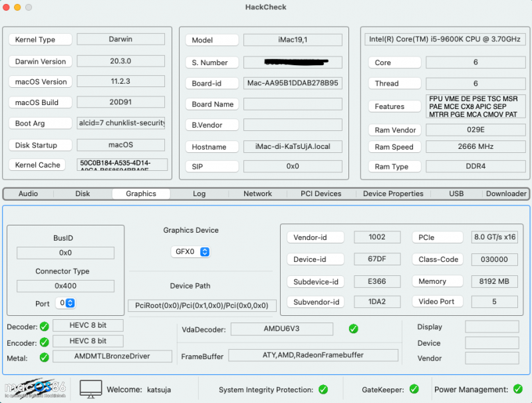Click the iMac19,1 model value
This screenshot has width=532, height=403.
[x=293, y=40]
